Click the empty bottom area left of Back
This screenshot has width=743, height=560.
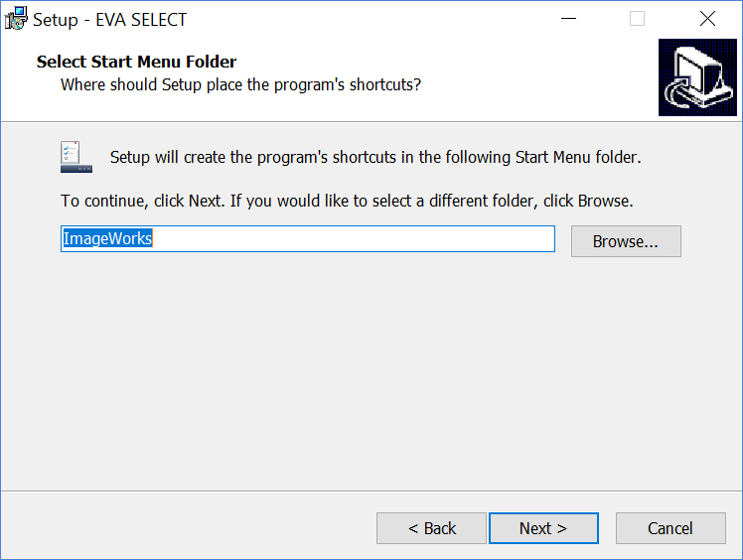[x=189, y=528]
